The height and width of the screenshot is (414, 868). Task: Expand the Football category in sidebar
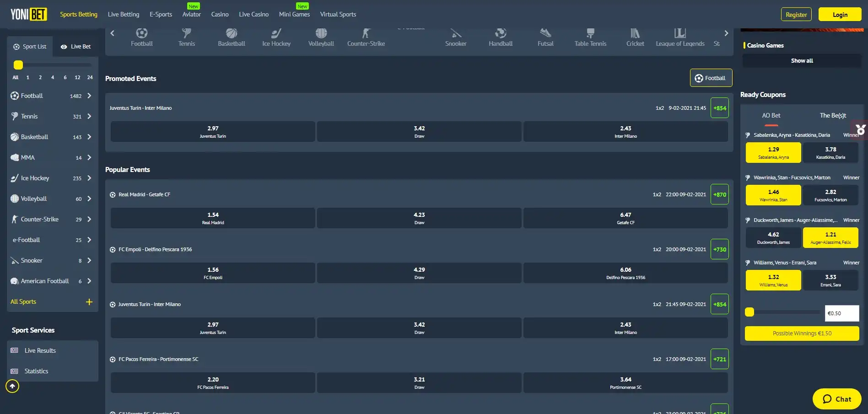89,96
